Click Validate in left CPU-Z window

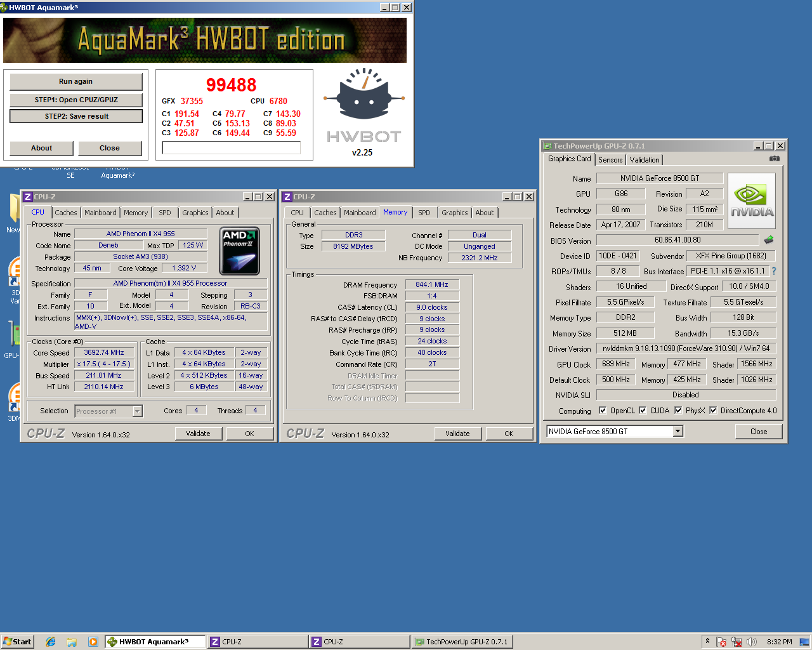tap(199, 434)
